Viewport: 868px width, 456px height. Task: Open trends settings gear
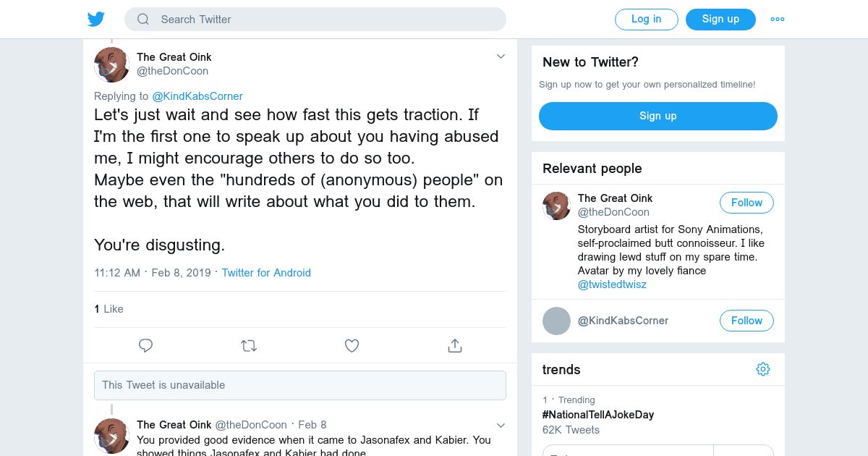click(x=763, y=370)
